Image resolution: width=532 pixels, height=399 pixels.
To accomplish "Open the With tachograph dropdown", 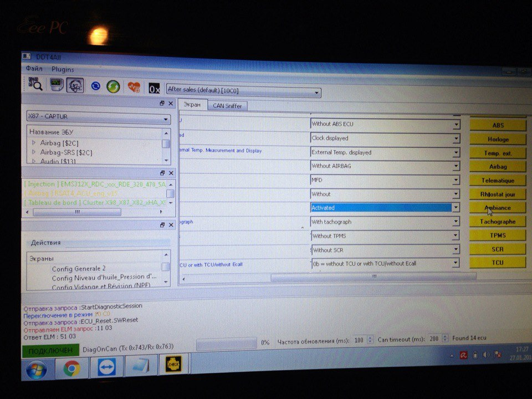I will tap(385, 222).
